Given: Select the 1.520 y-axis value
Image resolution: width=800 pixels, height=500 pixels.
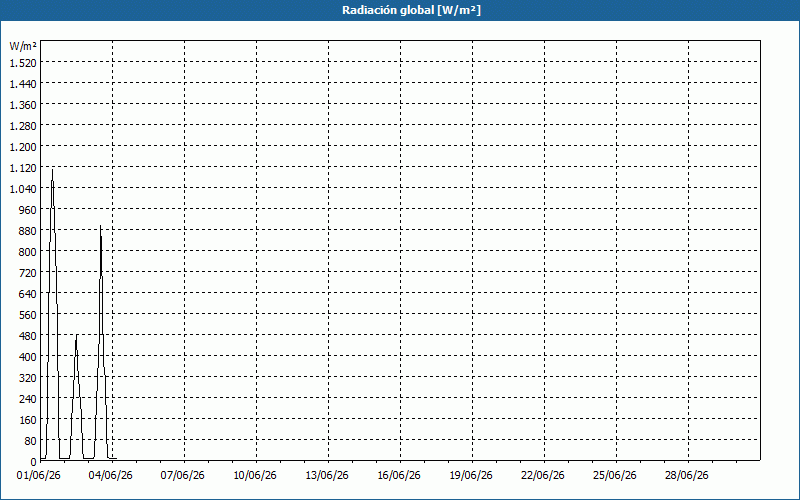Looking at the screenshot, I should (23, 63).
